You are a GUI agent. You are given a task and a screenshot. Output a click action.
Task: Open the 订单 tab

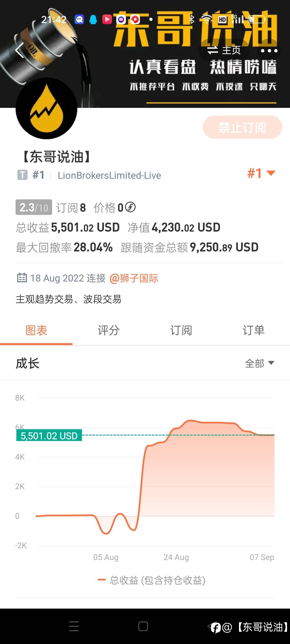coord(253,330)
